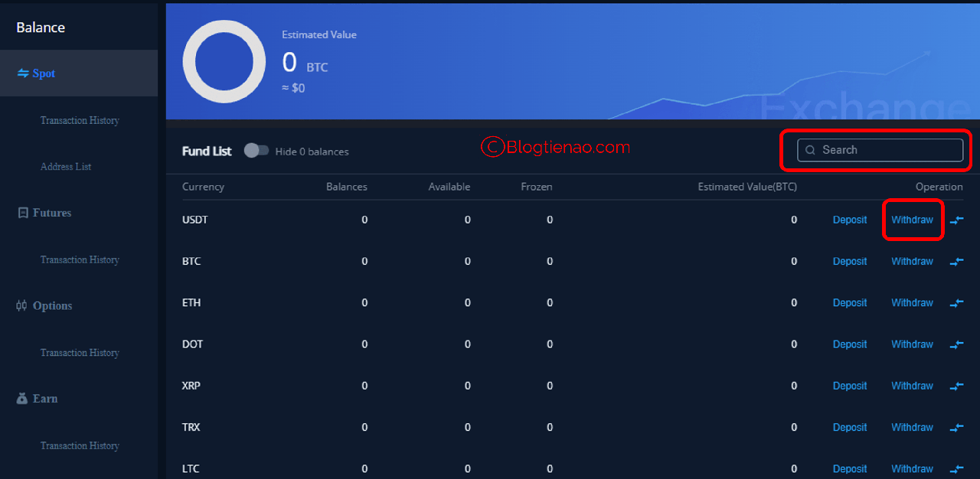Click the magnifier icon in Search box
This screenshot has width=980, height=479.
[811, 151]
